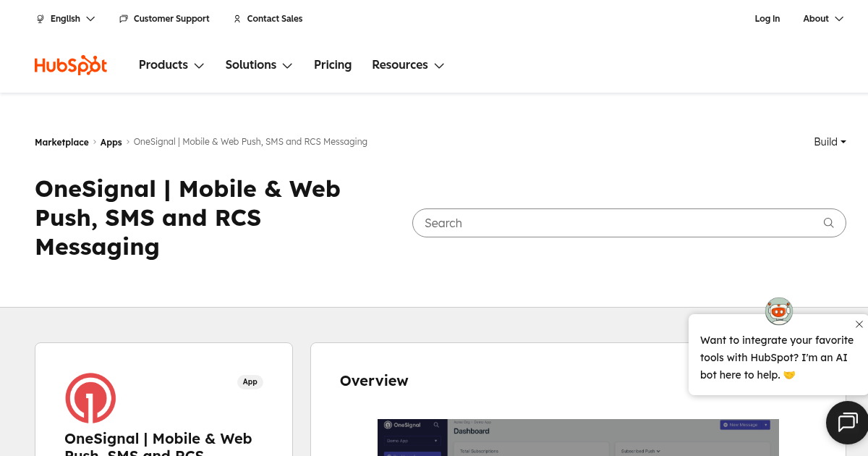Viewport: 868px width, 456px height.
Task: Click the OneSignal card title
Action: coord(158,443)
